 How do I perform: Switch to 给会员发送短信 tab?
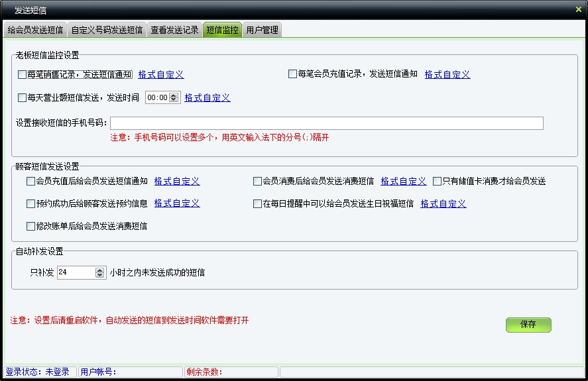35,30
